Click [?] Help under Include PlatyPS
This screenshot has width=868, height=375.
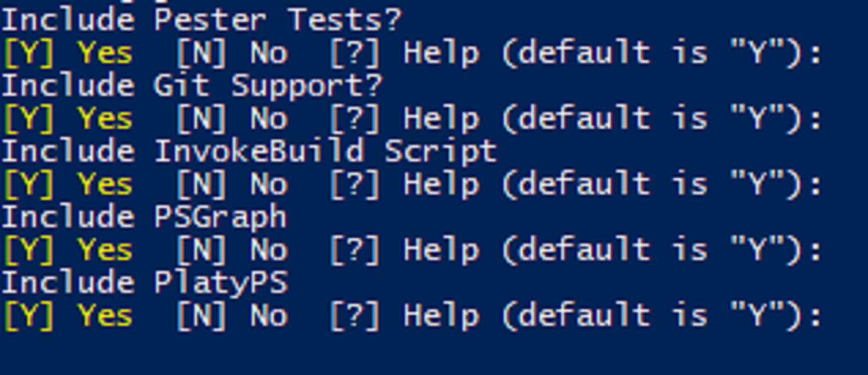pos(404,316)
